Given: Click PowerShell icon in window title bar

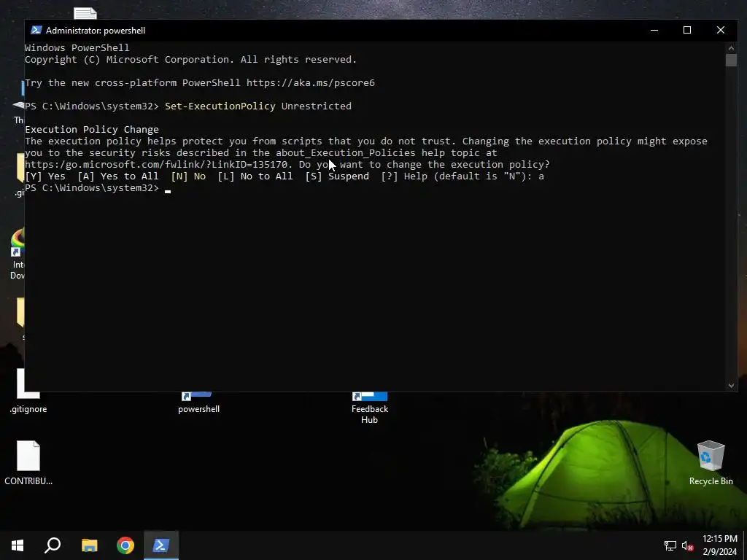Looking at the screenshot, I should [36, 30].
